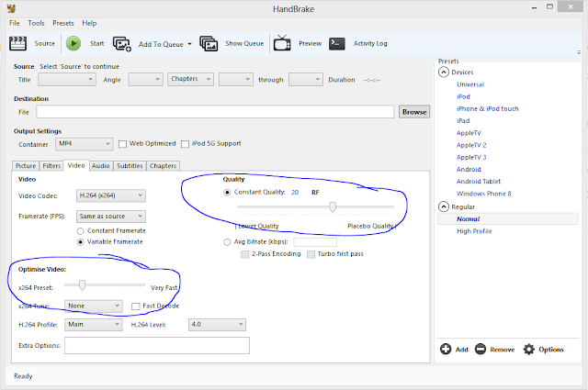The height and width of the screenshot is (390, 588).
Task: Select the High Profile preset
Action: tap(474, 231)
